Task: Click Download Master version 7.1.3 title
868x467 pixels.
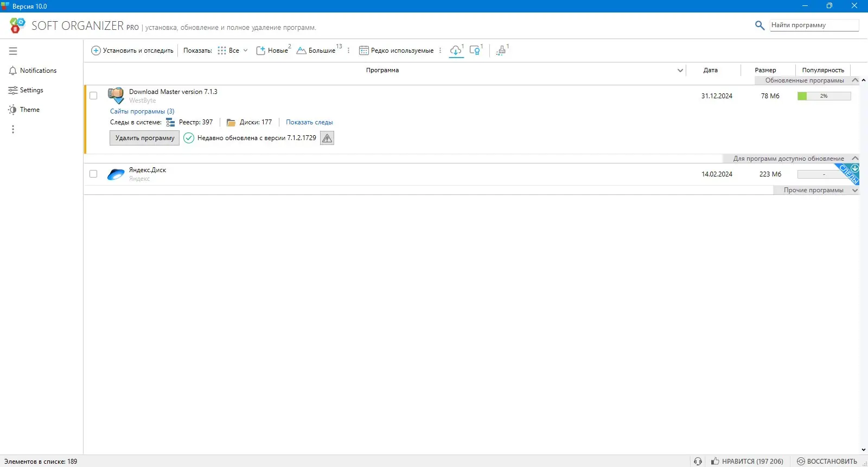Action: point(173,92)
